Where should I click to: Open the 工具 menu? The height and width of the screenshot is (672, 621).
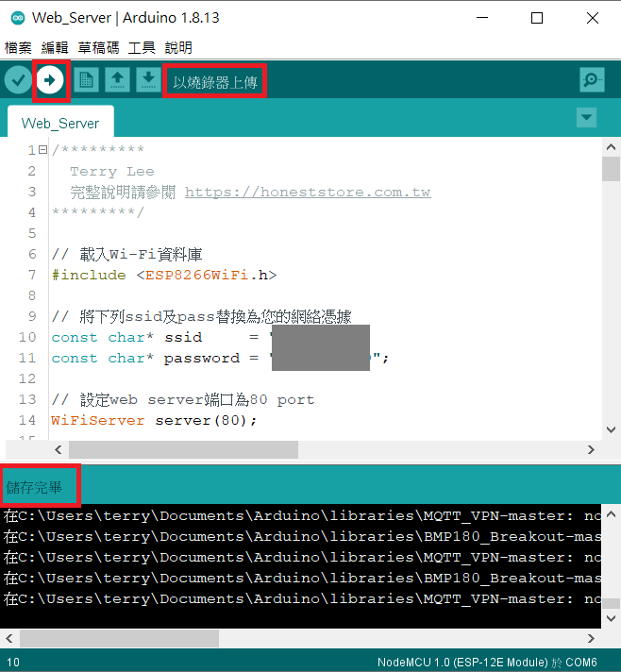coord(142,47)
